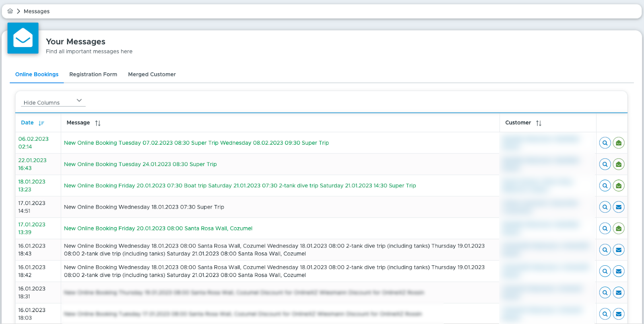The height and width of the screenshot is (324, 644).
Task: View the 16.01.2023 18:03 message with magnifier
Action: (605, 314)
